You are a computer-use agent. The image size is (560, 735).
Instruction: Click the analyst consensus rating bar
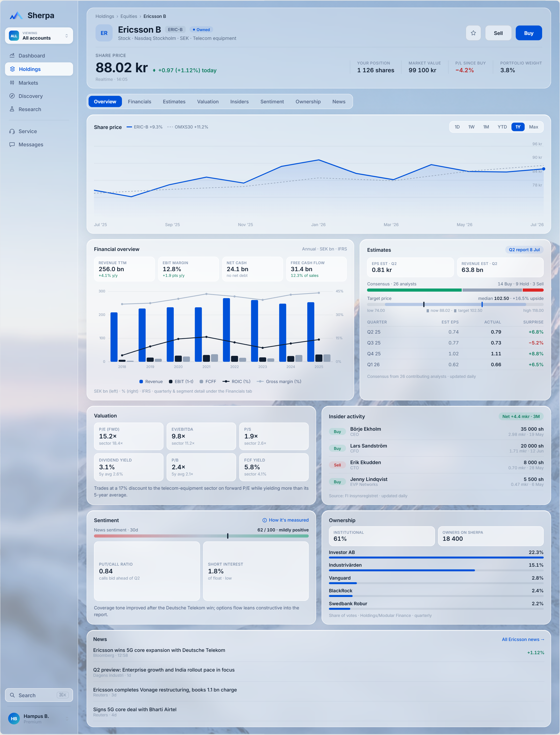click(x=455, y=290)
